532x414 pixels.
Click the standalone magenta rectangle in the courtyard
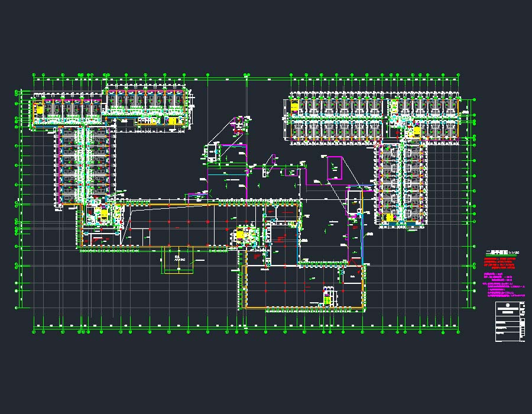click(x=335, y=169)
